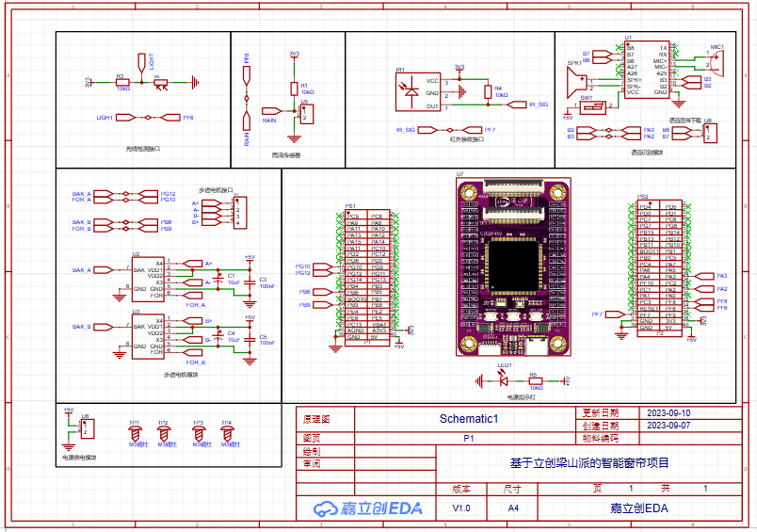757x532 pixels.
Task: Select the stepper motor interface connector
Action: coord(240,213)
